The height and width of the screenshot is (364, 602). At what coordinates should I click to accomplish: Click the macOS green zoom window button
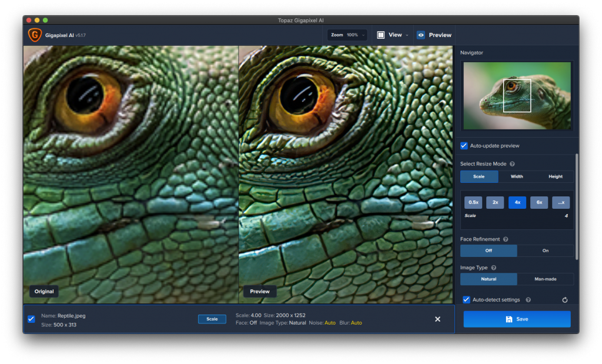[45, 20]
